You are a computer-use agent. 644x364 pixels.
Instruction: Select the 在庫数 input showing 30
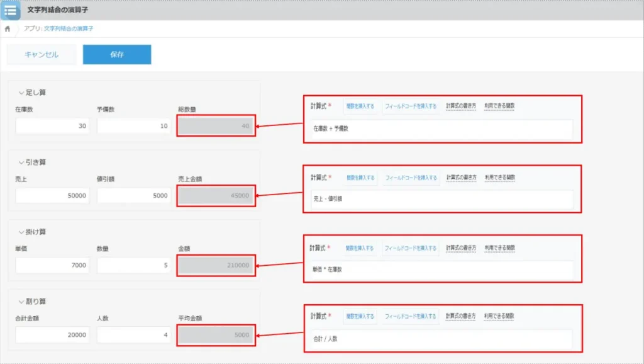coord(52,125)
